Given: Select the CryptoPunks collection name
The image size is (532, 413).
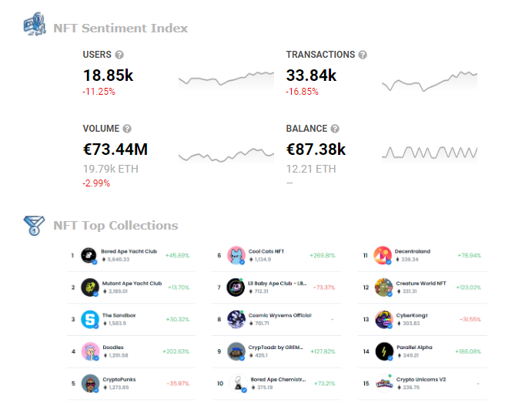Looking at the screenshot, I should point(119,379).
